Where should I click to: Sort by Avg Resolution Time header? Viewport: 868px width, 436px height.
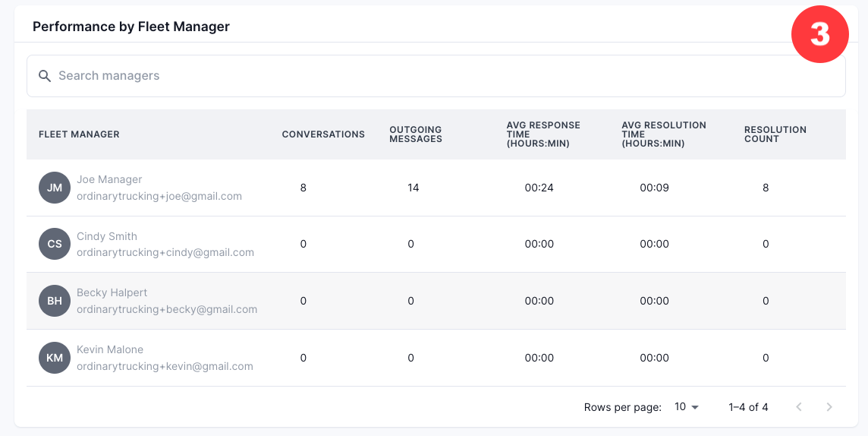click(664, 134)
